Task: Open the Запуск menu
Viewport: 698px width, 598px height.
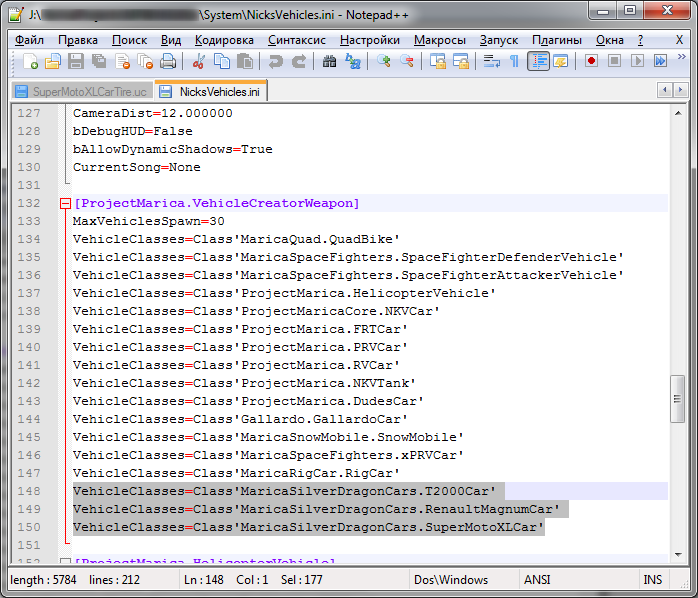Action: point(499,40)
